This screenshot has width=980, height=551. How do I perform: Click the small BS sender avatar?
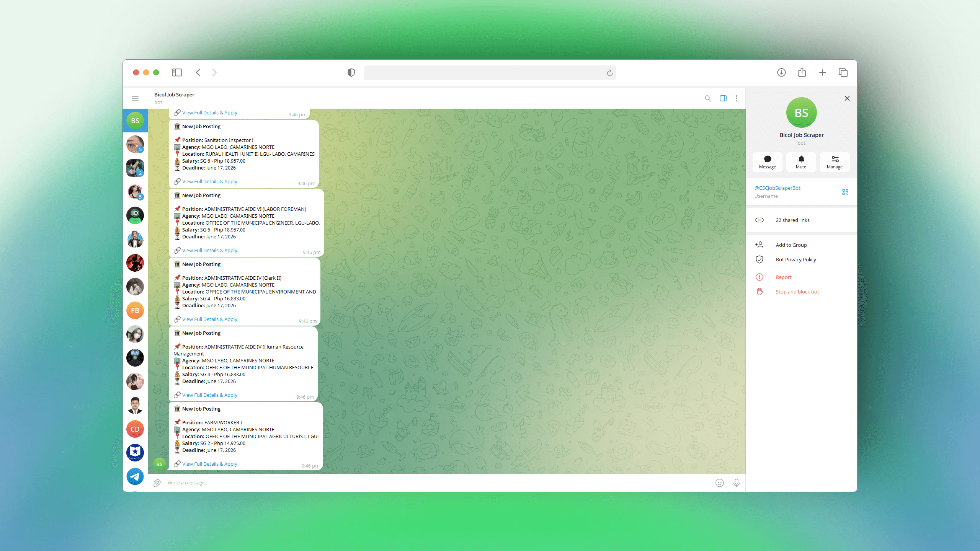point(159,464)
